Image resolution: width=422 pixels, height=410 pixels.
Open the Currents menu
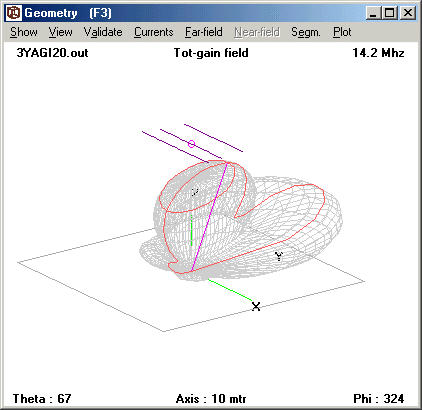154,32
